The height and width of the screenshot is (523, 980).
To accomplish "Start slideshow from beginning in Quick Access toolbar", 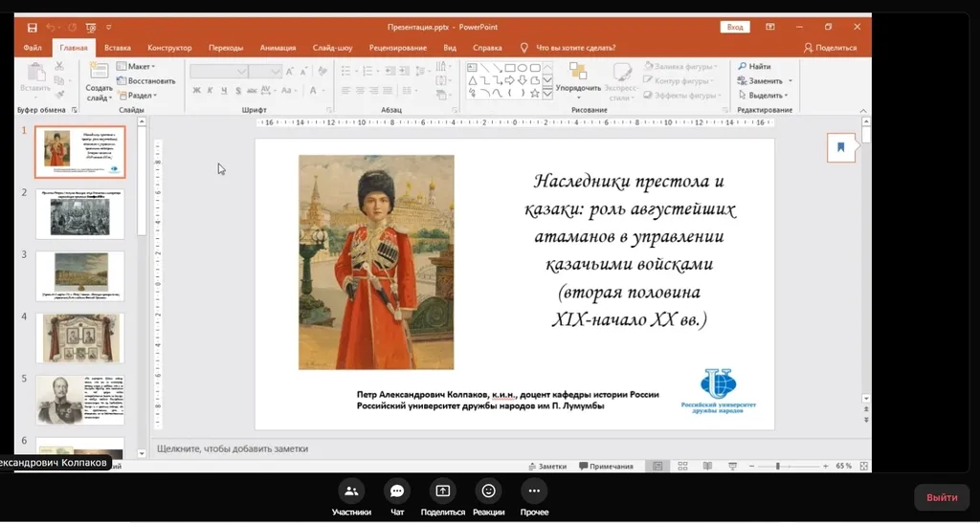I will [x=91, y=28].
